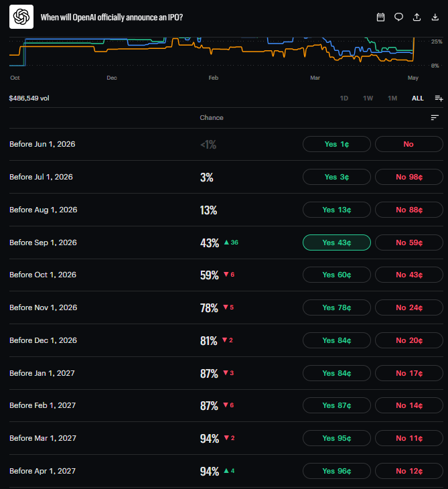Screen dimensions: 448x489
Task: Click Yes 84¢ for Before Dec 1, 2026
Action: (337, 340)
